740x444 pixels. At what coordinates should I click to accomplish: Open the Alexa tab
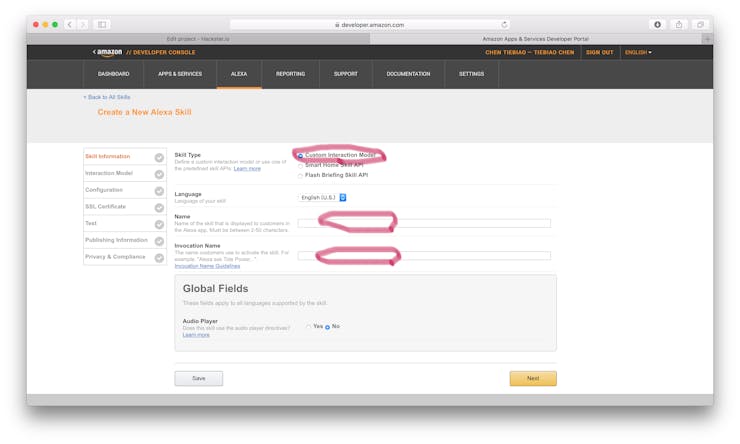[x=239, y=74]
